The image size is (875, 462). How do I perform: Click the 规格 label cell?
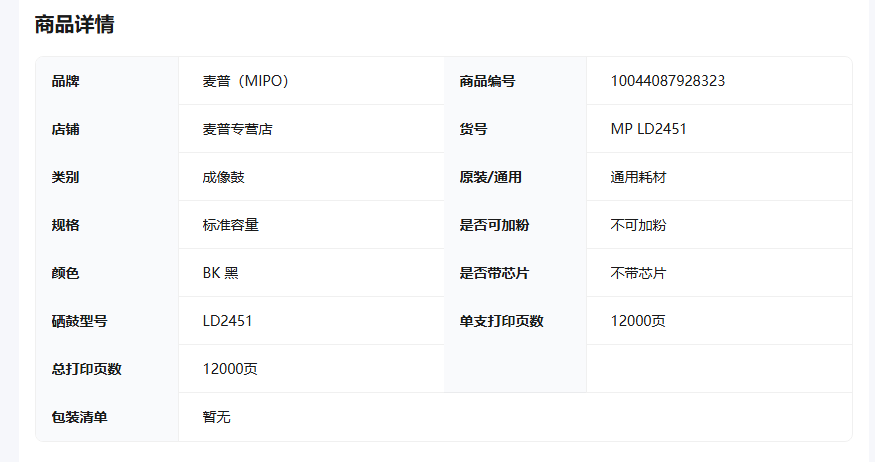(x=107, y=225)
